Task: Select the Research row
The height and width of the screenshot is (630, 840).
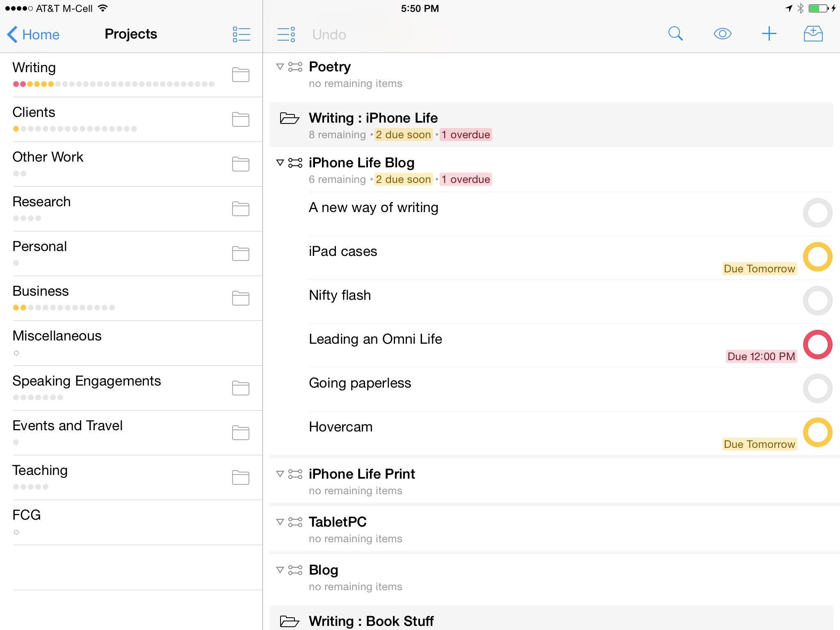Action: [x=131, y=209]
